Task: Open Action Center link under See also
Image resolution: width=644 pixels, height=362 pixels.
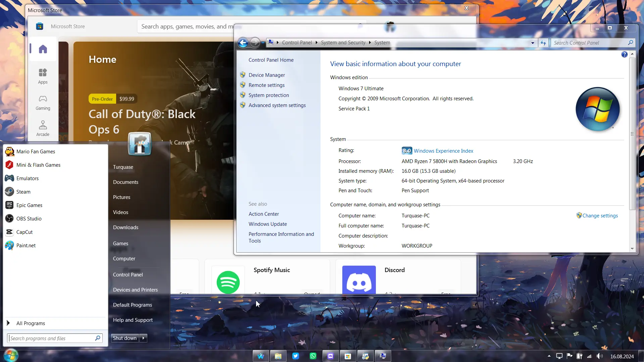Action: pos(264,214)
